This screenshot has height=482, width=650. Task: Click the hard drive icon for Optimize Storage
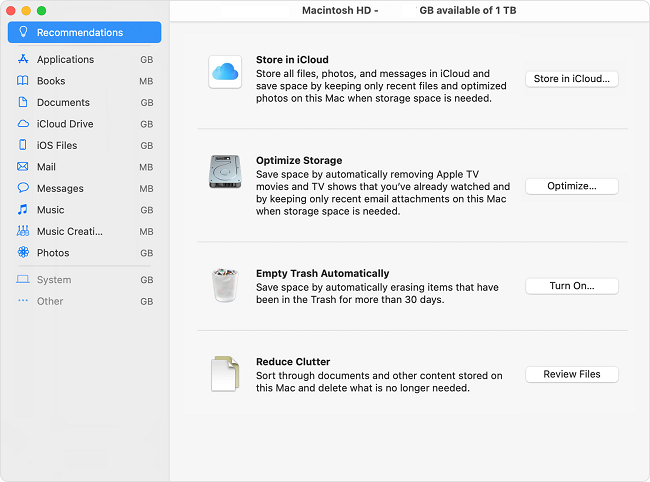[225, 172]
